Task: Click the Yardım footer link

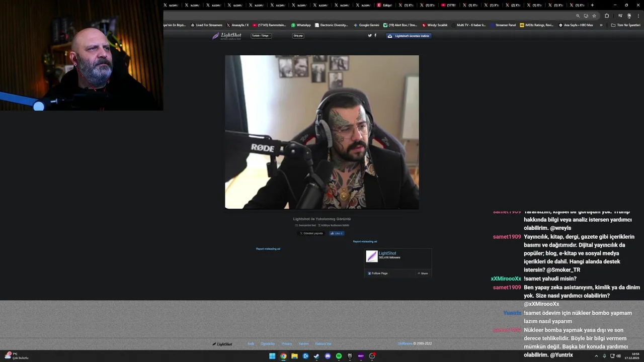Action: point(303,344)
